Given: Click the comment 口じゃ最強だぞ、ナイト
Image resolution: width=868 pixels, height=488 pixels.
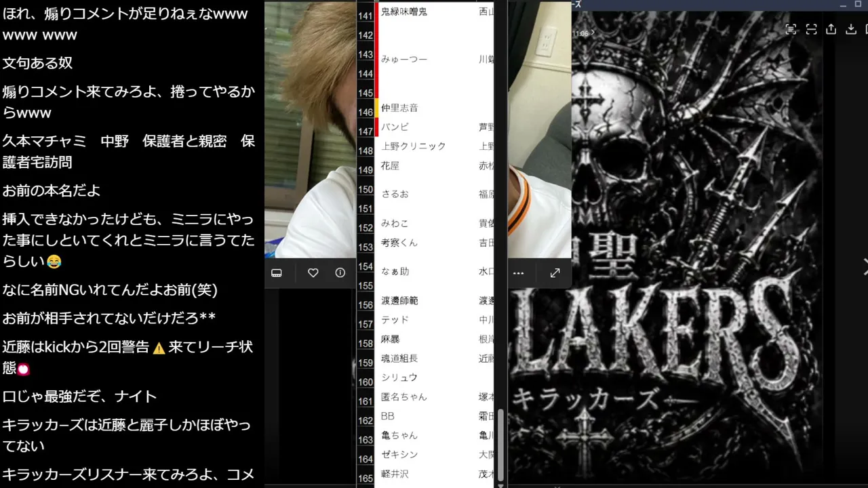Looking at the screenshot, I should click(80, 396).
